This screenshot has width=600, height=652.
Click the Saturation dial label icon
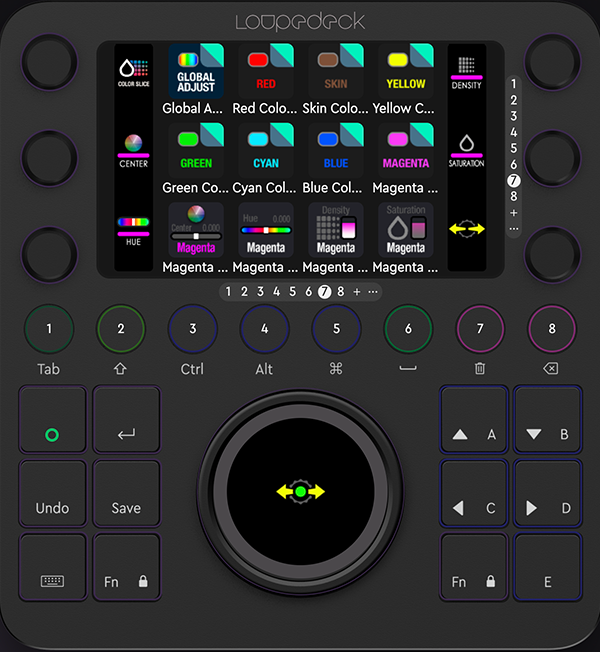tap(467, 151)
